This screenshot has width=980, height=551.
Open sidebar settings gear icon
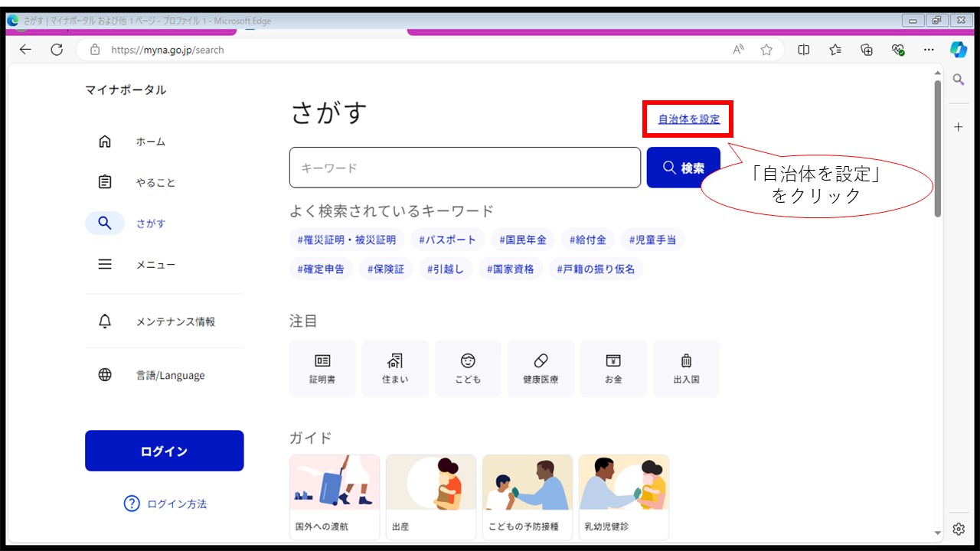959,529
